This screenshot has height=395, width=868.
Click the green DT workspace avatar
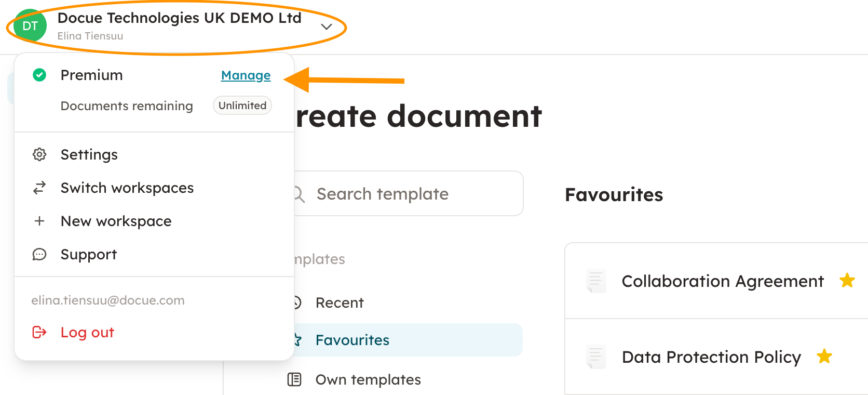coord(30,25)
